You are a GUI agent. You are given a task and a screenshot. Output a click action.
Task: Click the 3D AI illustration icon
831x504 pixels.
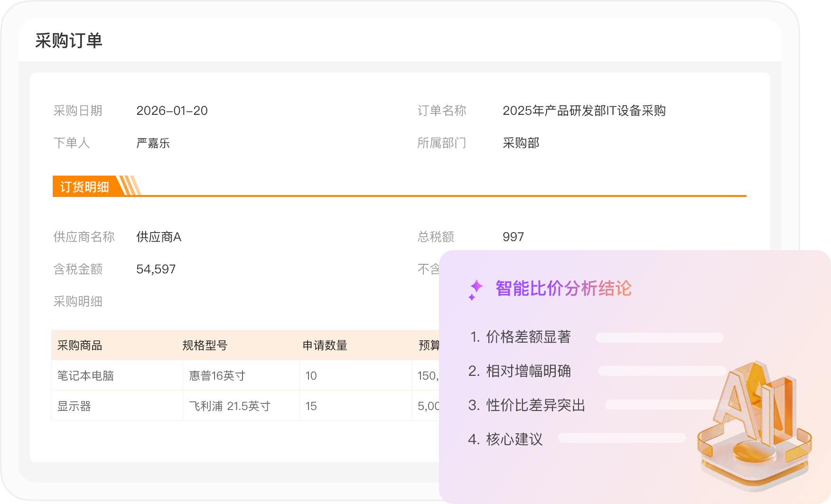pos(755,425)
